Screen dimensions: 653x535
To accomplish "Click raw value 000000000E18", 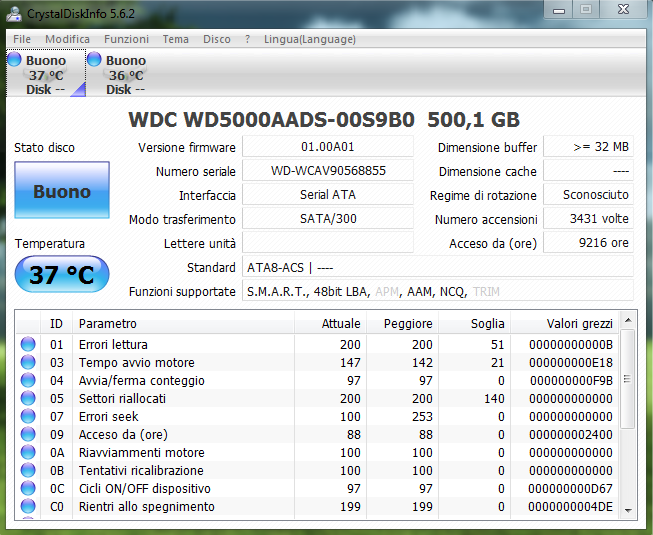I will (571, 363).
